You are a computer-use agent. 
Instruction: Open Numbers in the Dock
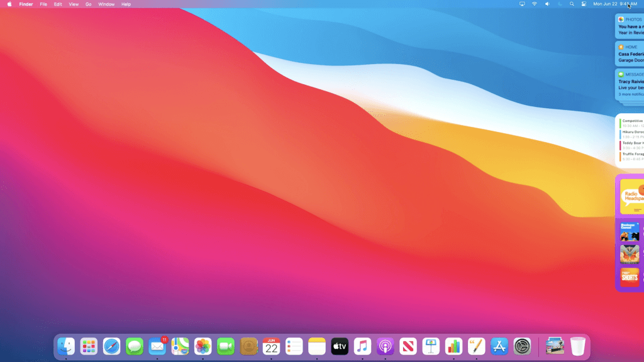click(453, 346)
